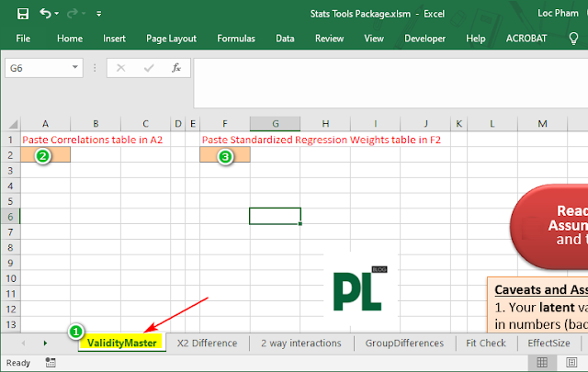Click the Undo arrow icon

[x=45, y=14]
